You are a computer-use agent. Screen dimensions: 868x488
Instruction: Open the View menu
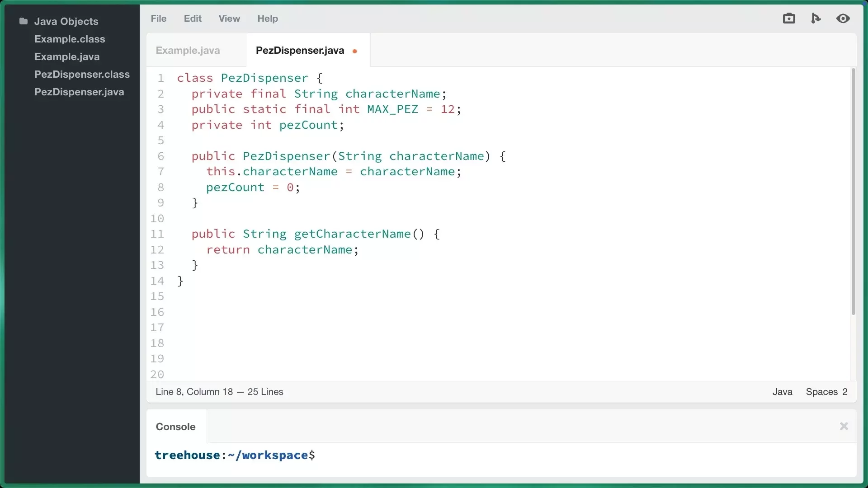pos(229,19)
